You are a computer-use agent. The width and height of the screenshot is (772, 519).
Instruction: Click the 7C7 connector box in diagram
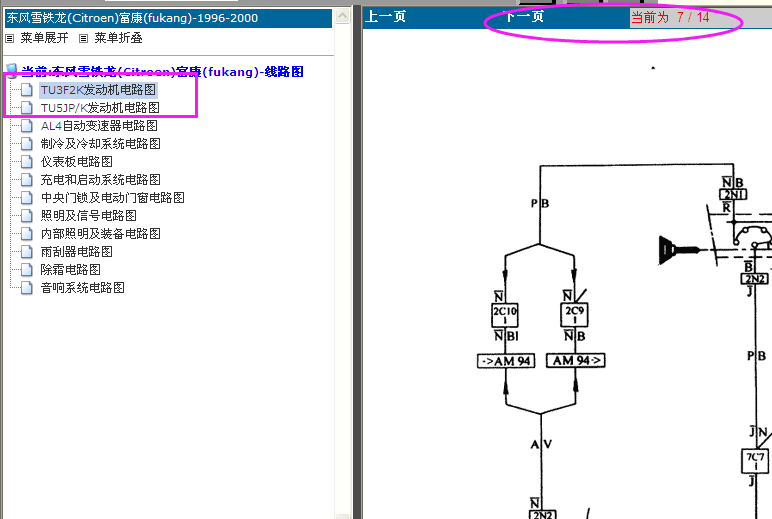point(754,461)
